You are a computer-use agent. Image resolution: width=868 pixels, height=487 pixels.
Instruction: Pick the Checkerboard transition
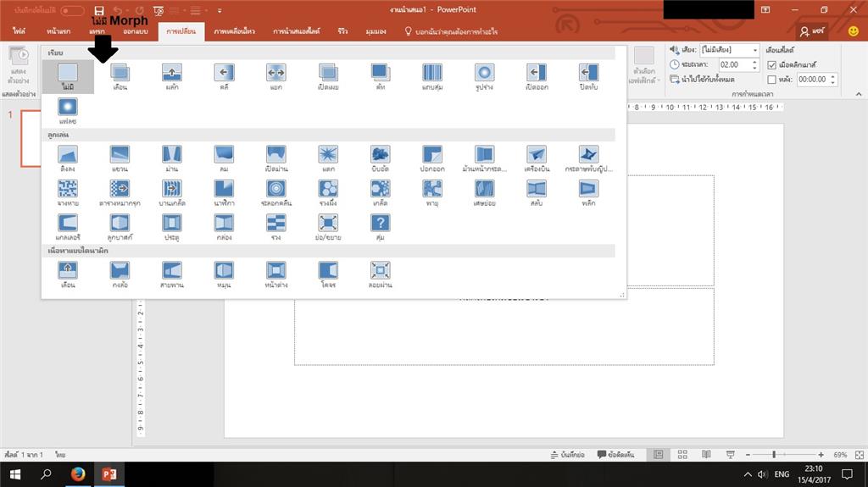[x=120, y=192]
